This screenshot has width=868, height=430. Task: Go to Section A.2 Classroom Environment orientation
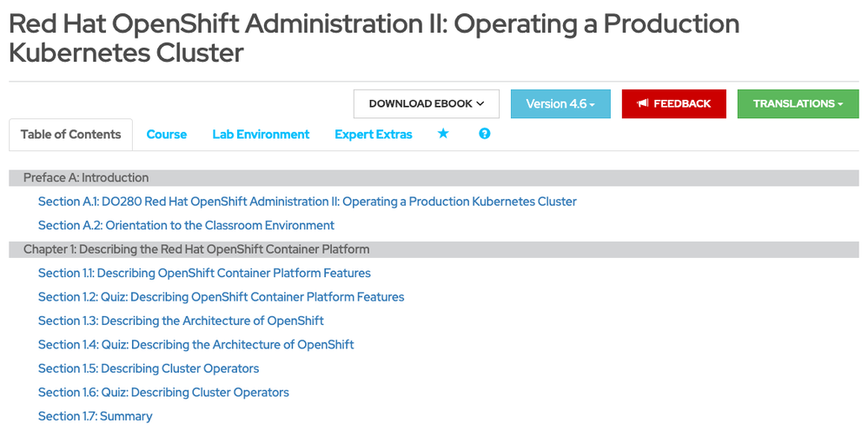186,225
